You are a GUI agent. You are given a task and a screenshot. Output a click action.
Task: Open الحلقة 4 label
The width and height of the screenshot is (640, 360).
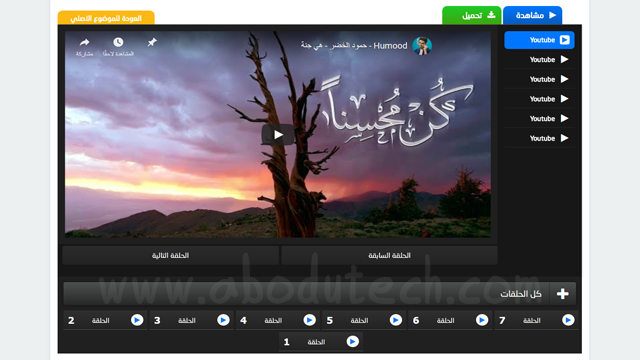[273, 320]
